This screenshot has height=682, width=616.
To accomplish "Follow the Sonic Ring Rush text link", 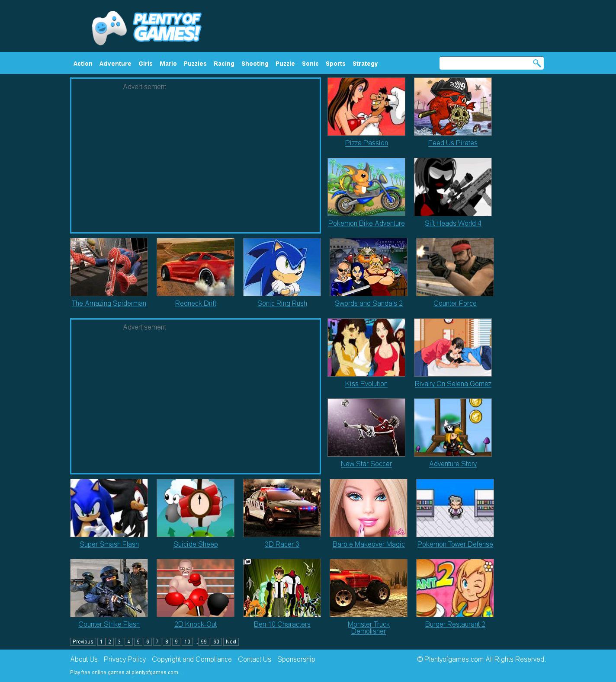I will (282, 304).
